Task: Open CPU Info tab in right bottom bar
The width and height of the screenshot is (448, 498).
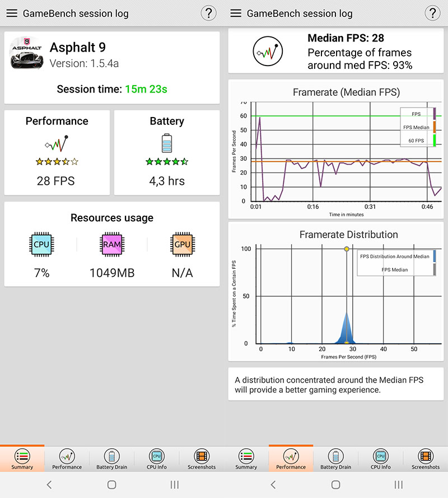Action: tap(380, 459)
